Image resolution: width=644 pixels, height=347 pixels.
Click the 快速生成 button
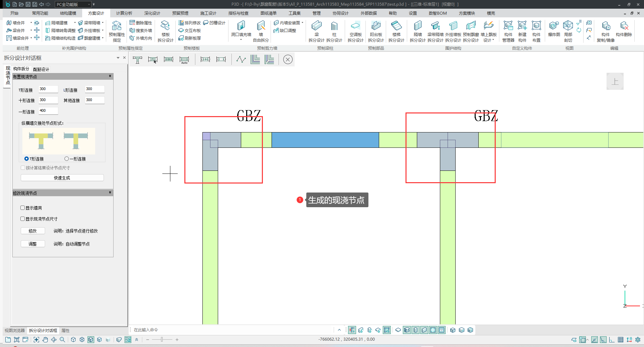click(62, 178)
